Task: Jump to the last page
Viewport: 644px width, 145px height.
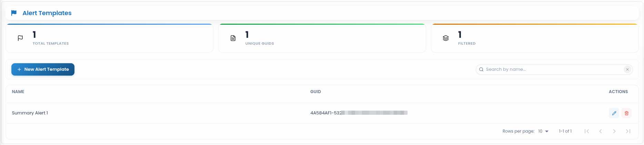Action: click(x=628, y=131)
